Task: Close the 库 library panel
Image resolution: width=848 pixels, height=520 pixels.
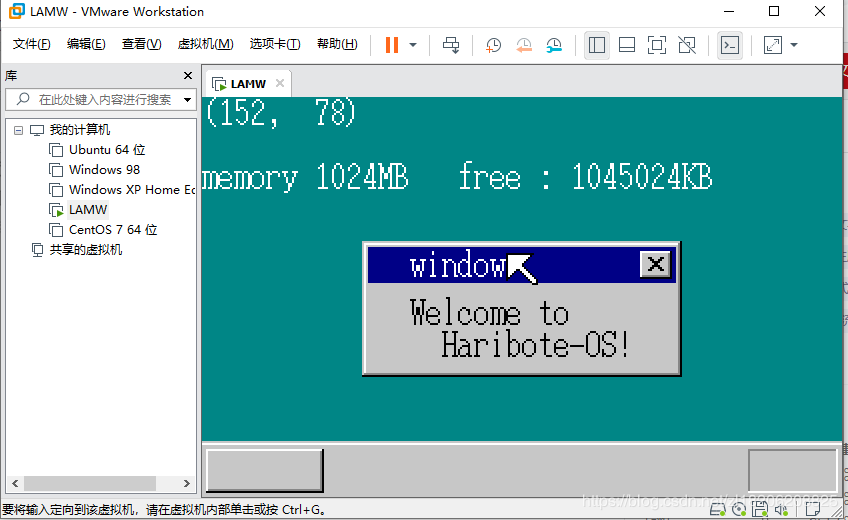Action: coord(188,76)
